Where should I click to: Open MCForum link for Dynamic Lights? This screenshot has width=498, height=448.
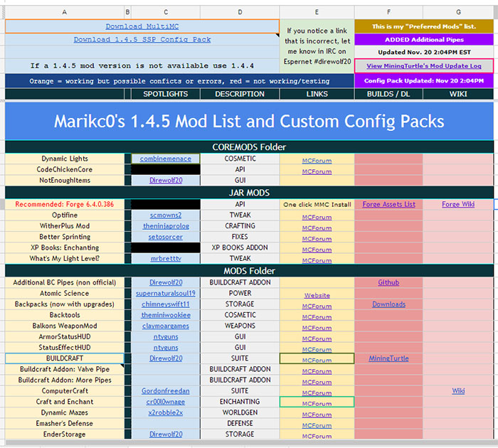pyautogui.click(x=317, y=161)
